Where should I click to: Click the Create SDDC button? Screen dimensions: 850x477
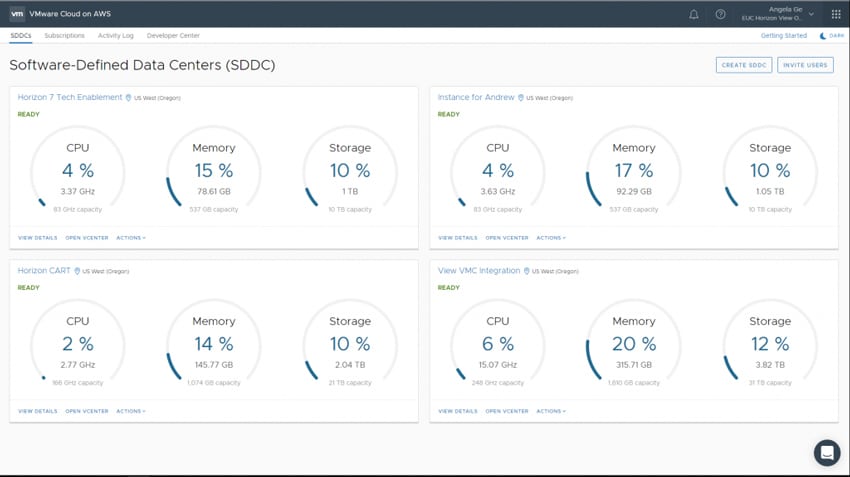click(x=744, y=65)
